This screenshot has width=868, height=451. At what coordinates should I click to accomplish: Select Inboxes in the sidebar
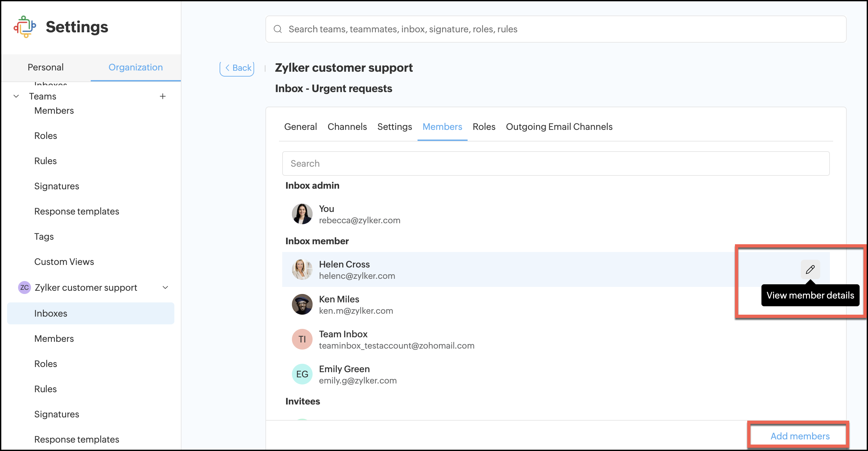click(51, 313)
